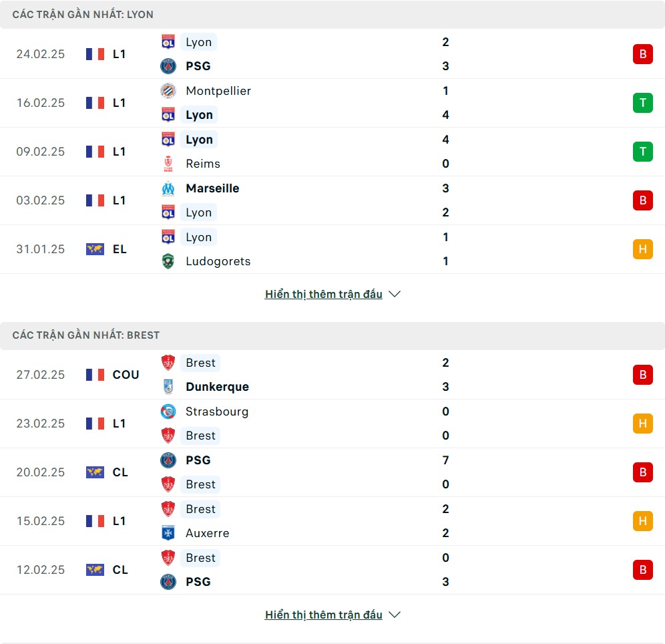Click the PSG crest in 24.02.25 match
The image size is (665, 644).
tap(168, 66)
